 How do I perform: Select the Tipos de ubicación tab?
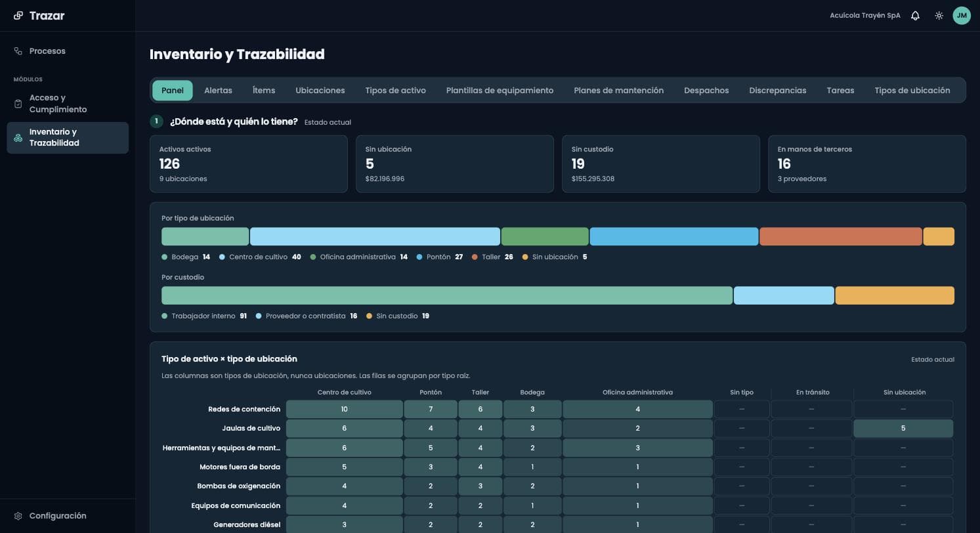(x=912, y=91)
